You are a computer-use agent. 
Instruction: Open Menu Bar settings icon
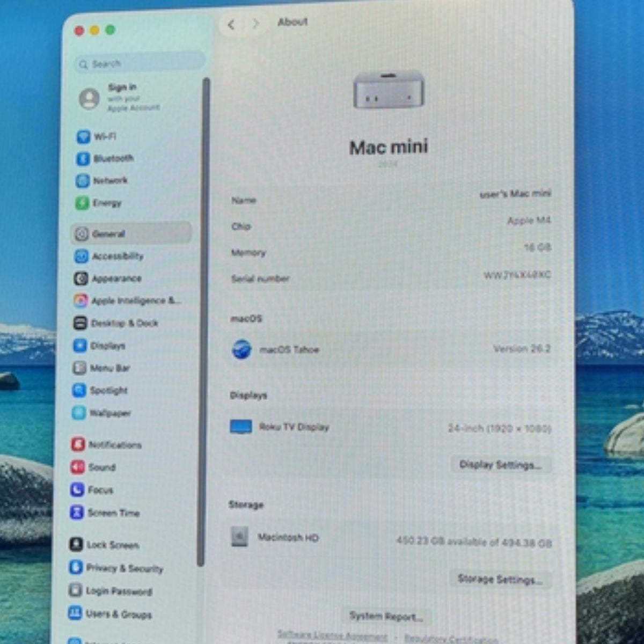(x=79, y=368)
